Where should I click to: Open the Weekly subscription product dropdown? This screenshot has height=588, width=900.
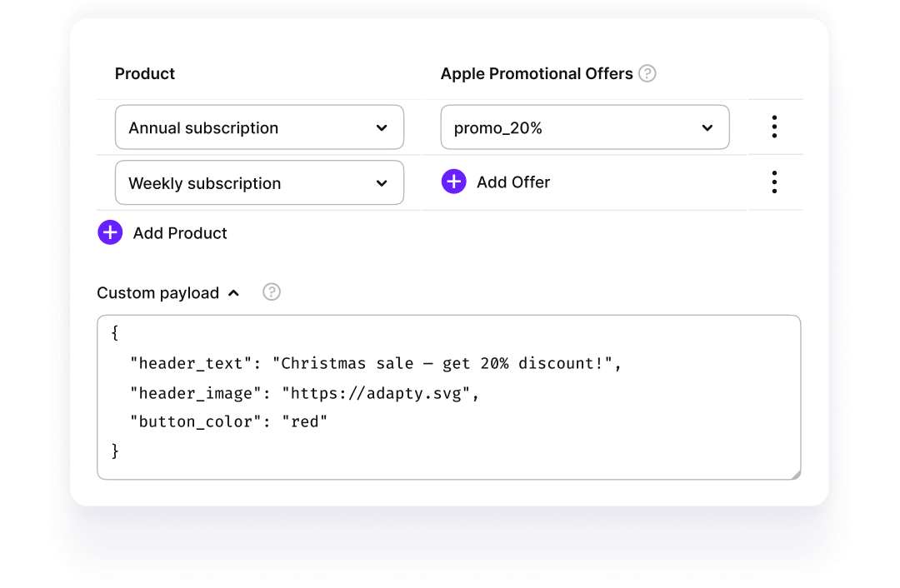(258, 182)
